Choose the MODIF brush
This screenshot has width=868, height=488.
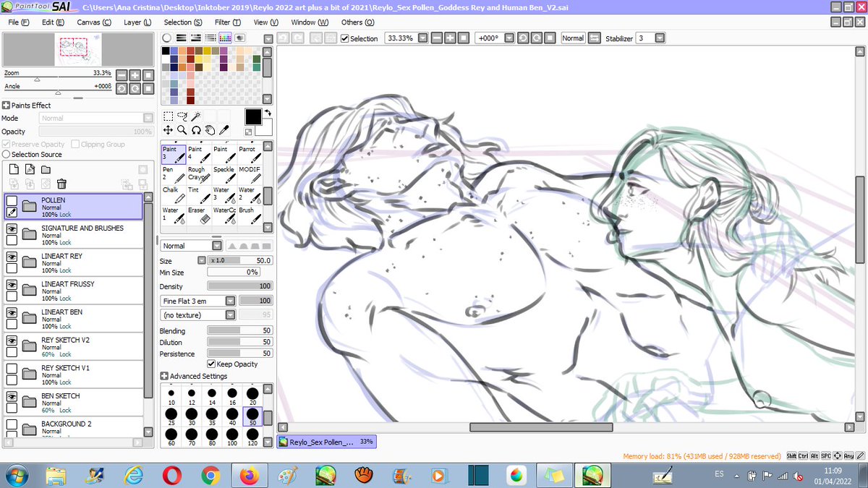pyautogui.click(x=249, y=174)
